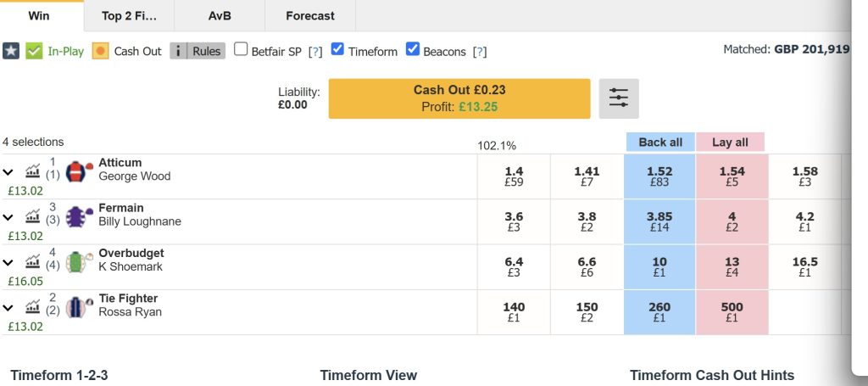Open Atticum's price graph icon

pos(33,171)
